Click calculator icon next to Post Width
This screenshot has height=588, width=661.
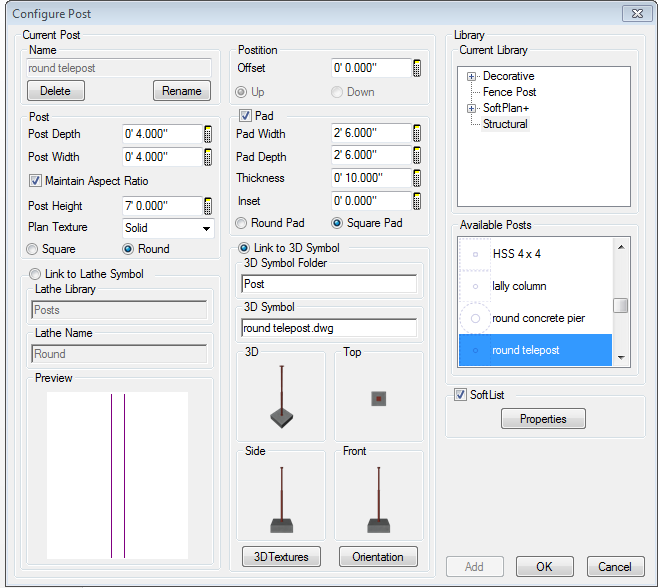point(208,157)
